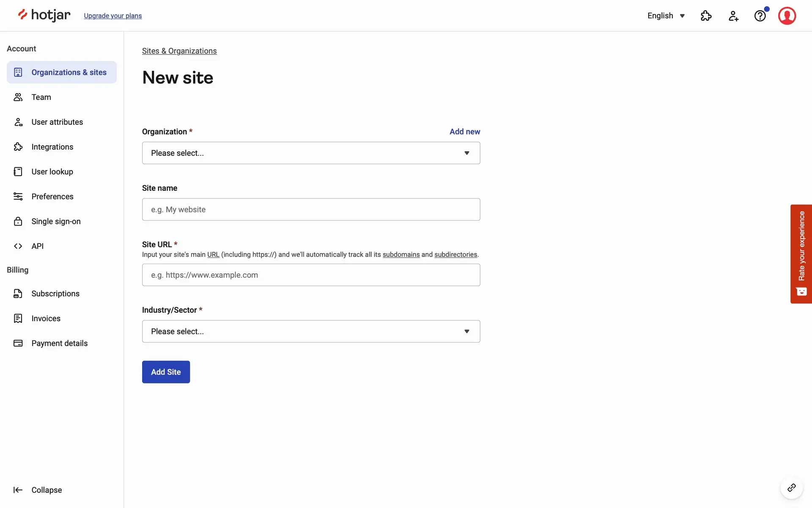Click the Hotjar logo
This screenshot has width=812, height=508.
point(44,15)
